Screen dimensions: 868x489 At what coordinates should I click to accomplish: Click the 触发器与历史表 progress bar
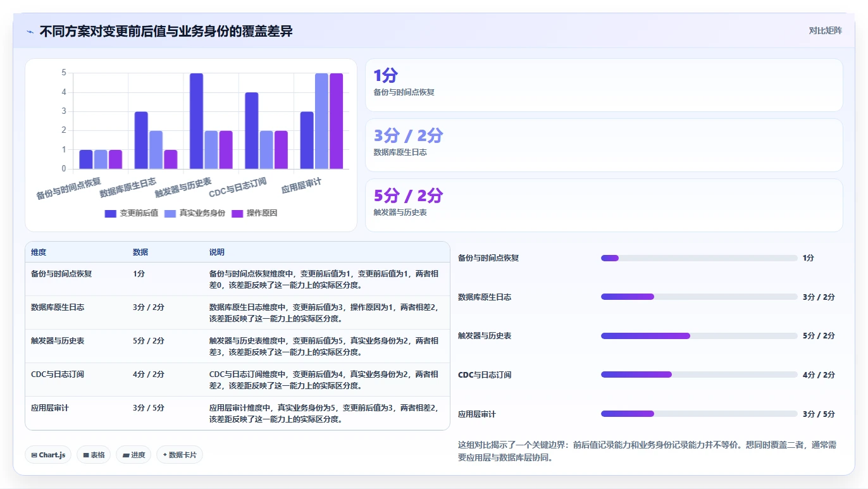tap(699, 336)
